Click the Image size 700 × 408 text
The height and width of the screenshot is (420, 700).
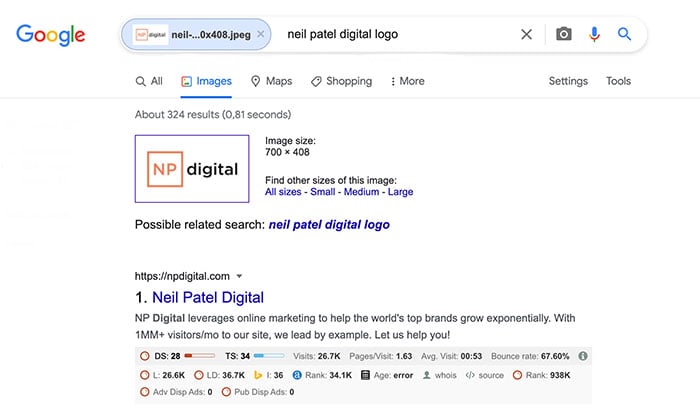pos(290,146)
